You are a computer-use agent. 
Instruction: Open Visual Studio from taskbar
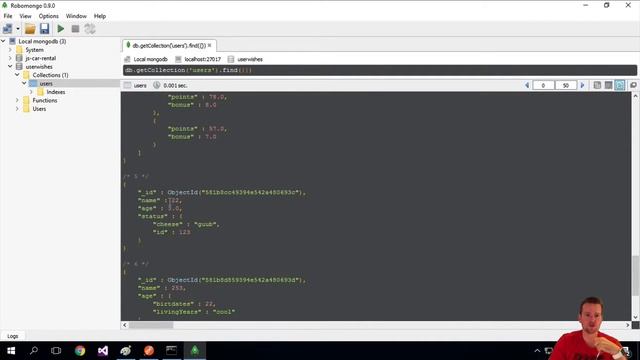103,351
